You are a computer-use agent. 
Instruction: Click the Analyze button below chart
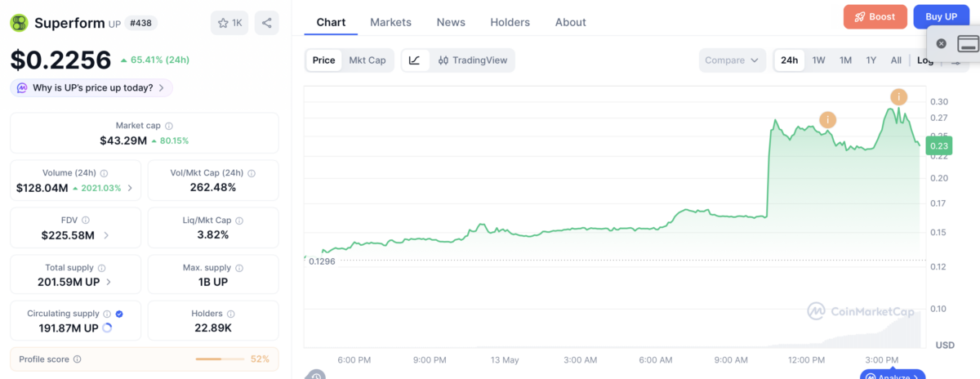pos(892,377)
